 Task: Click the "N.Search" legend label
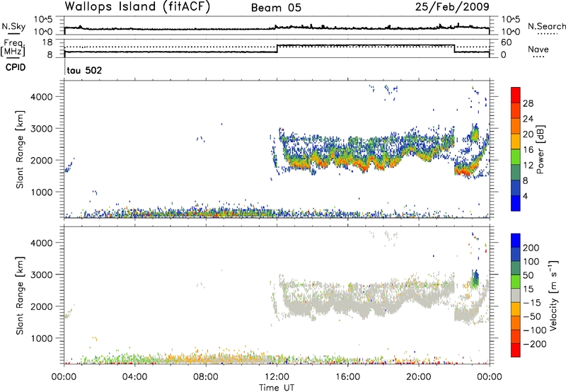(546, 26)
